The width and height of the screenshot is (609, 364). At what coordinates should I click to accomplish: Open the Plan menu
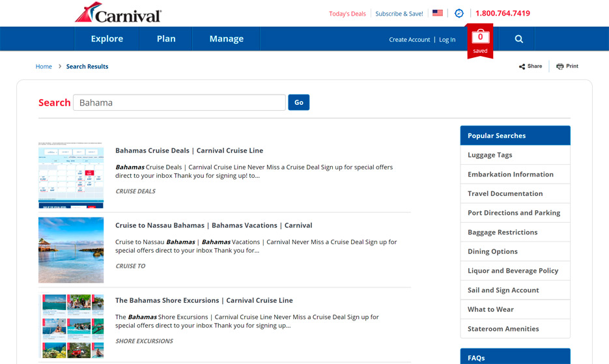pos(166,39)
